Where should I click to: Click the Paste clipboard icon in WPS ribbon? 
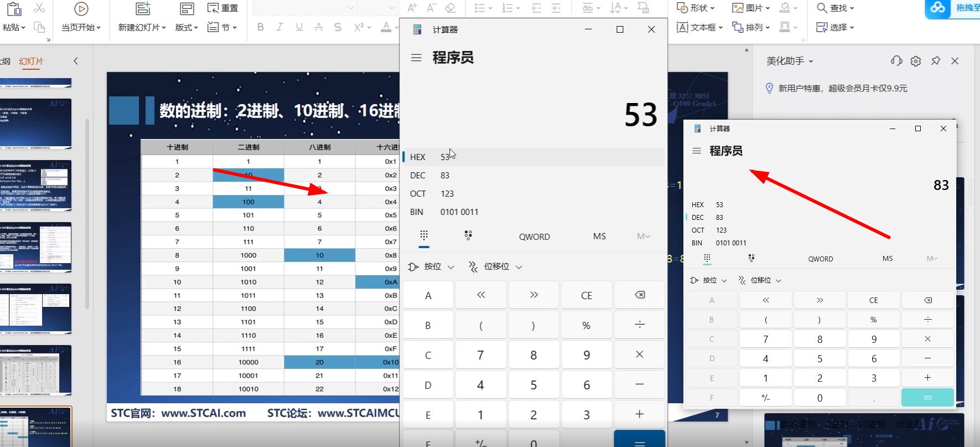point(13,9)
